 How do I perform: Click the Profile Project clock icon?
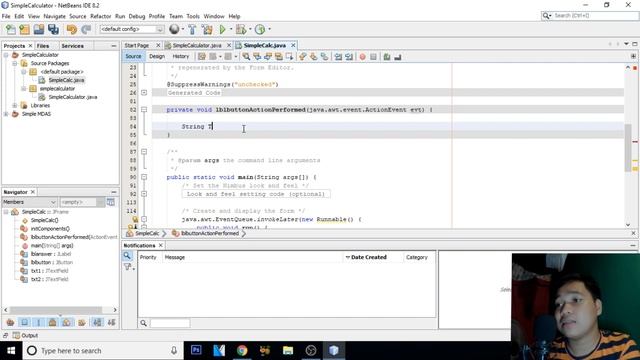(x=260, y=29)
